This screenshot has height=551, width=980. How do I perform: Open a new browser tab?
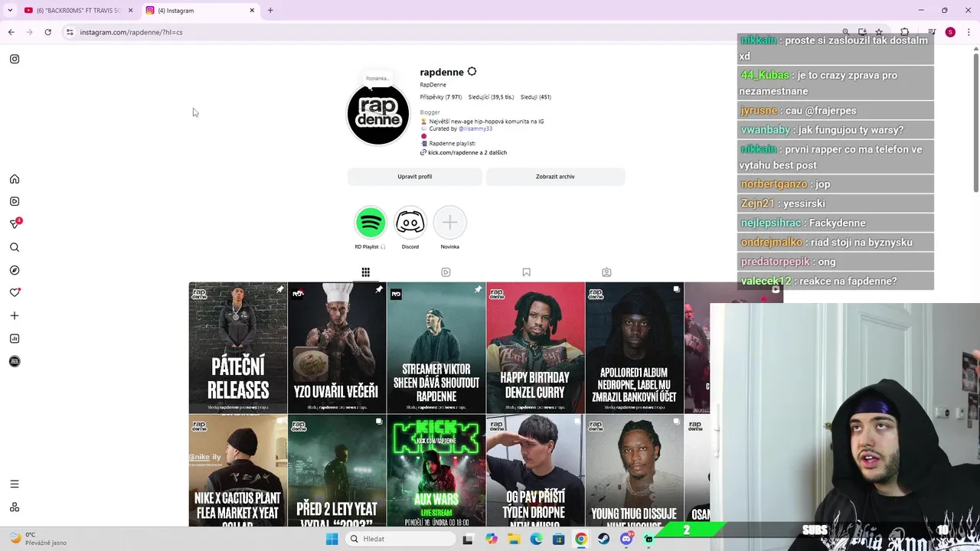point(270,11)
